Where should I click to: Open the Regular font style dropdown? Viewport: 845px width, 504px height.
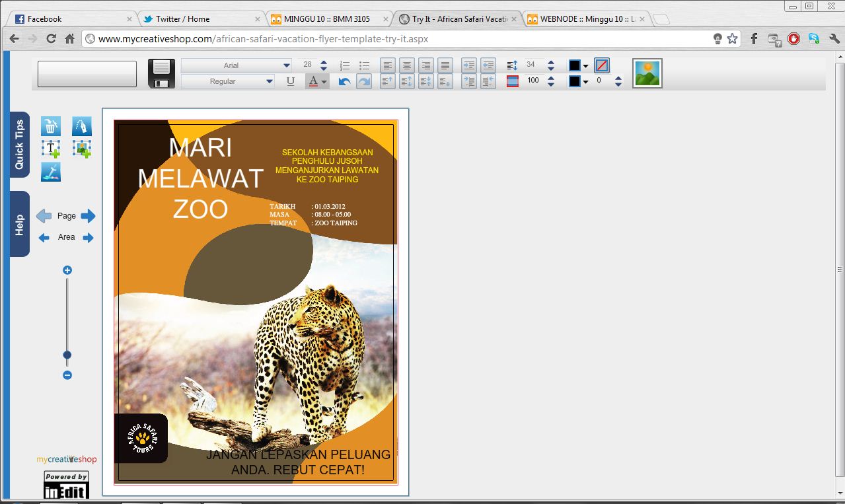pyautogui.click(x=228, y=81)
